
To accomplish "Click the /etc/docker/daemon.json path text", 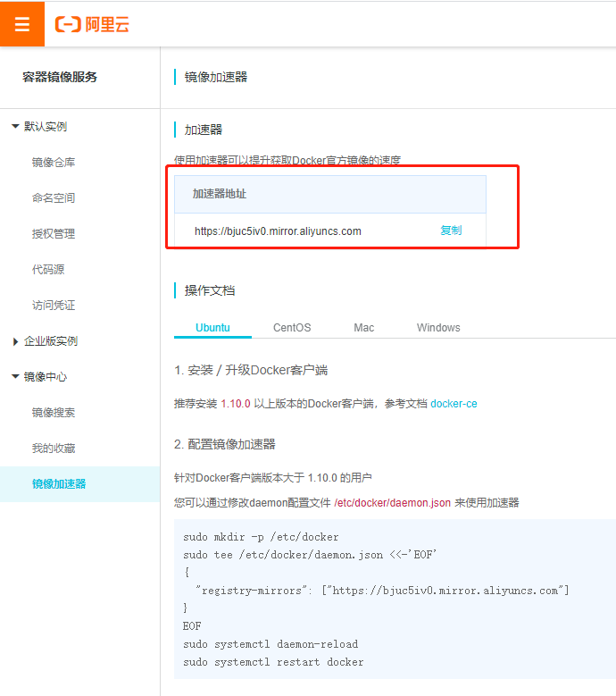I will 392,503.
